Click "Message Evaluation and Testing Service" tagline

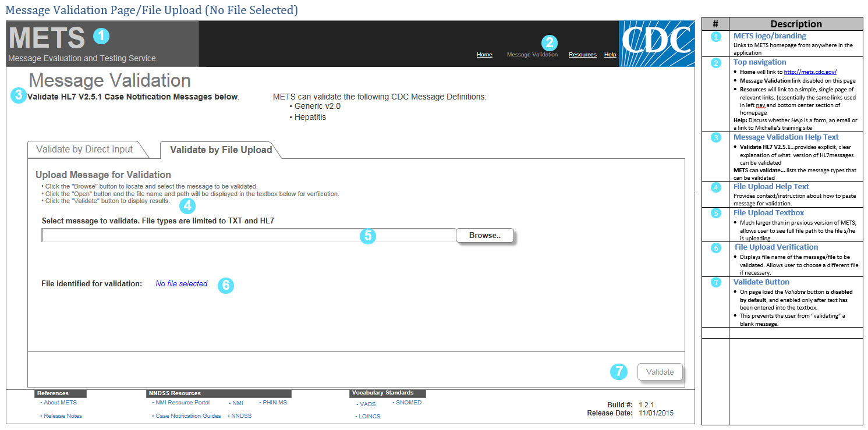pyautogui.click(x=82, y=58)
